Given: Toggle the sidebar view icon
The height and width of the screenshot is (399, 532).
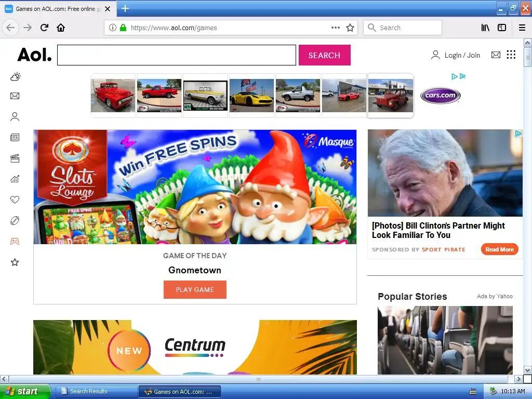Looking at the screenshot, I should coord(502,28).
